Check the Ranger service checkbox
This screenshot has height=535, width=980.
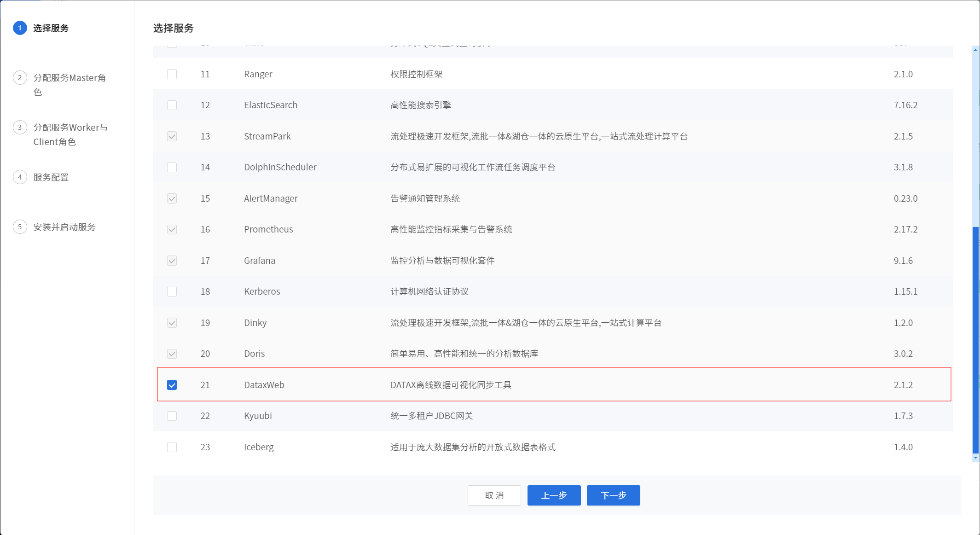(172, 74)
